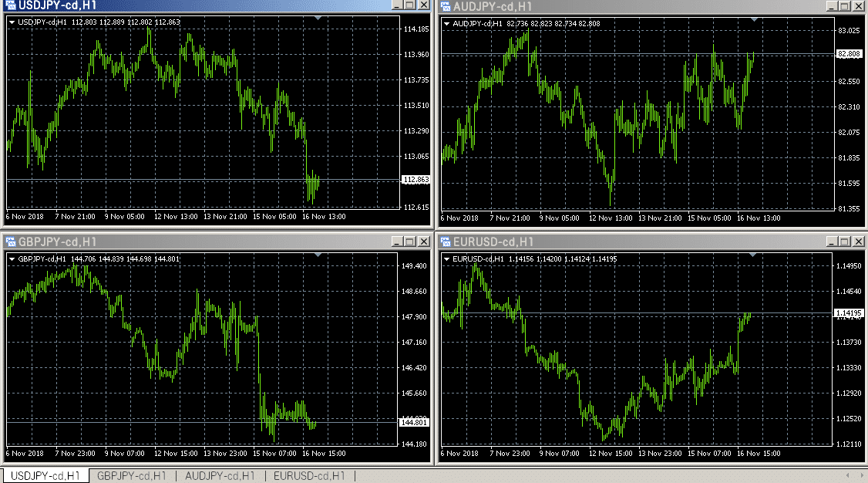This screenshot has width=868, height=483.
Task: Click 16 Nov 15:00 on EURUSD time axis
Action: tap(759, 454)
